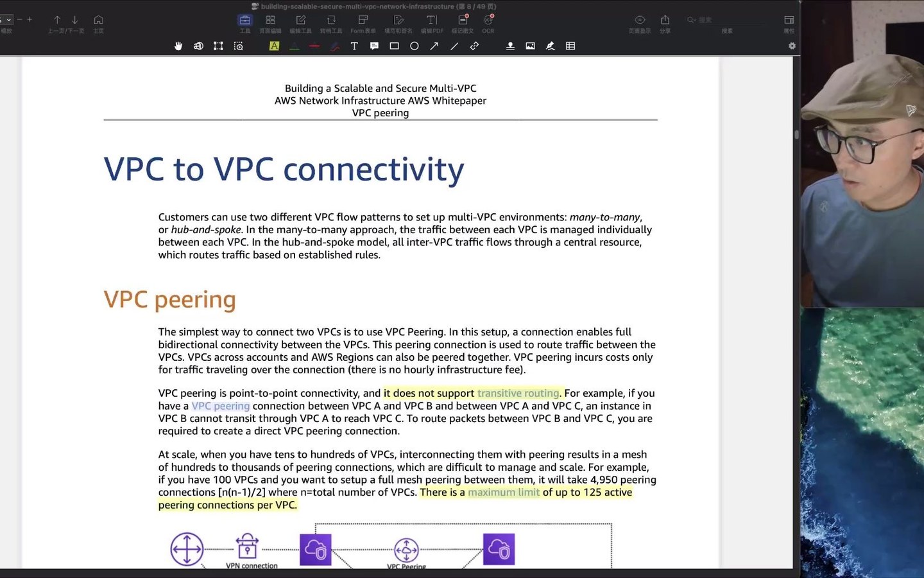Choose the green underline annotation tool
This screenshot has height=578, width=924.
[294, 46]
